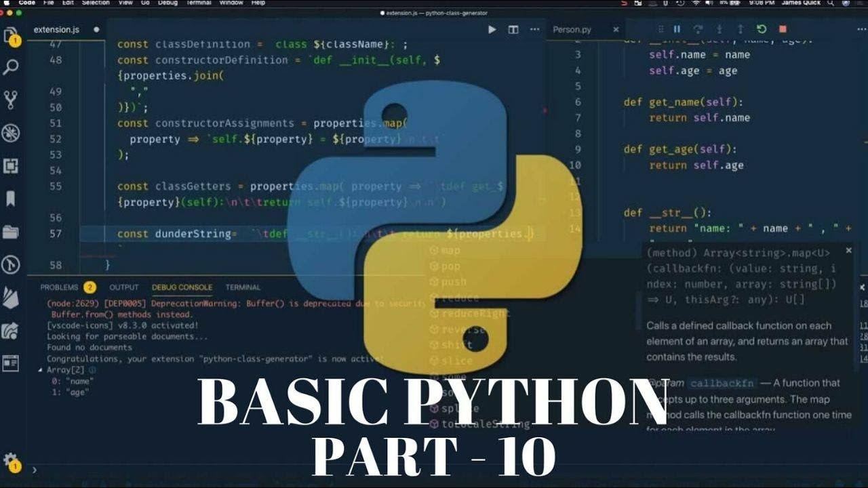Viewport: 868px width, 488px height.
Task: Open the Terminal menu
Action: pyautogui.click(x=199, y=3)
